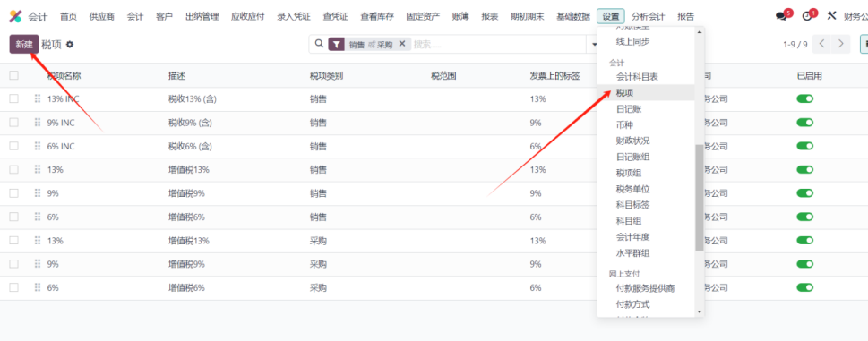This screenshot has height=341, width=868.
Task: Grab the drag handle of the 9% INC row
Action: click(38, 123)
